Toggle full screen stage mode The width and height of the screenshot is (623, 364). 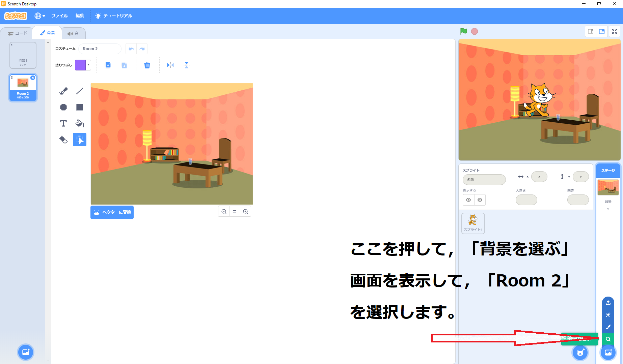click(x=615, y=31)
